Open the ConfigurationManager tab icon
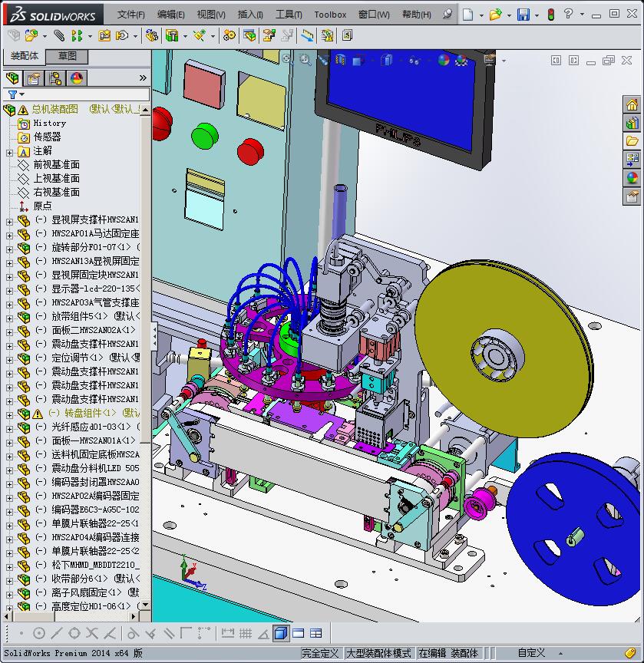Viewport: 644px width, 663px height. (55, 78)
